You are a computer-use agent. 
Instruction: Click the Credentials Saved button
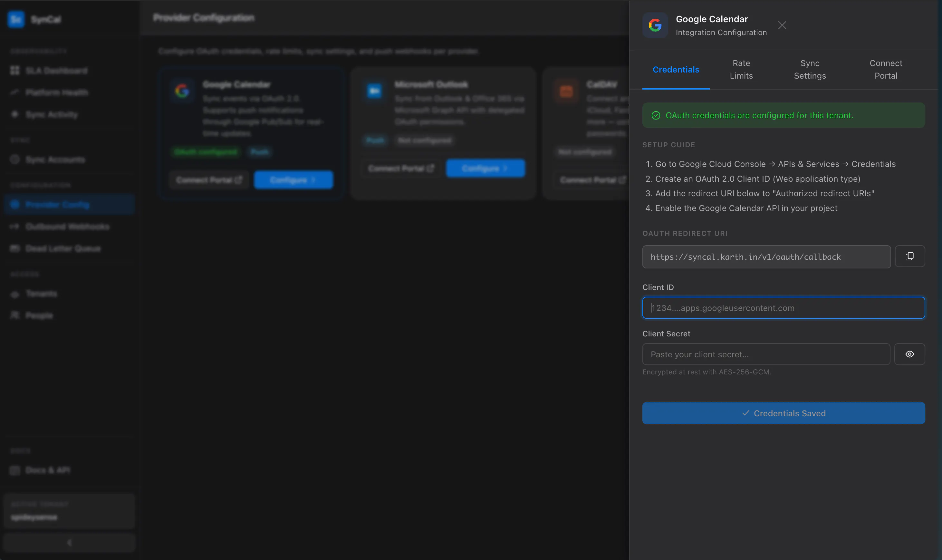tap(783, 413)
